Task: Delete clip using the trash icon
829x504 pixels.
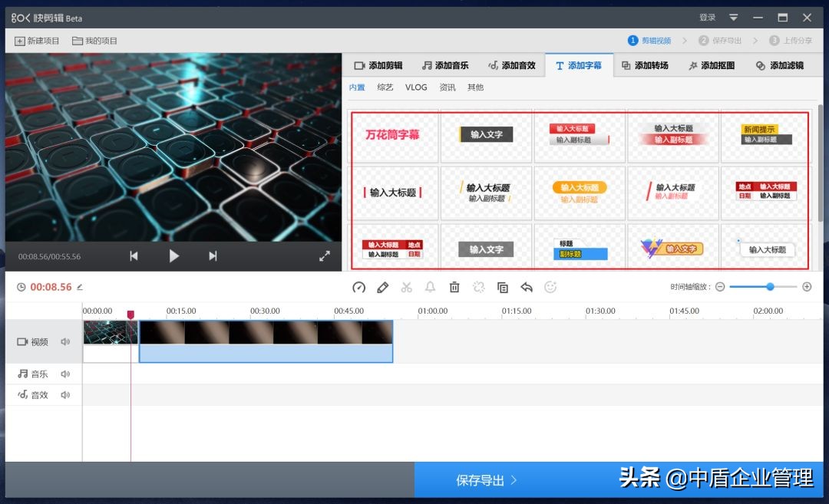Action: point(454,287)
